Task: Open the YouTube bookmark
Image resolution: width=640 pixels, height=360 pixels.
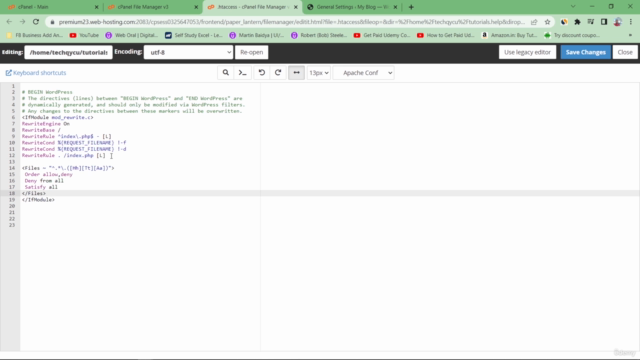Action: point(84,35)
